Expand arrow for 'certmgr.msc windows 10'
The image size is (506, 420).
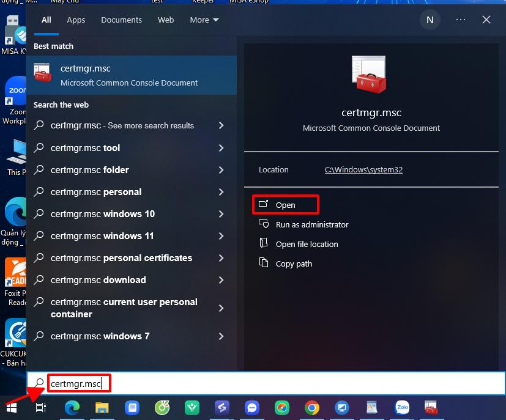(221, 214)
